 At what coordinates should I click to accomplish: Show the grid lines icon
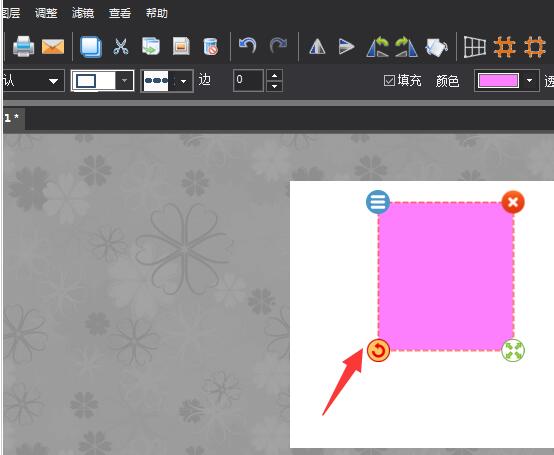point(475,47)
